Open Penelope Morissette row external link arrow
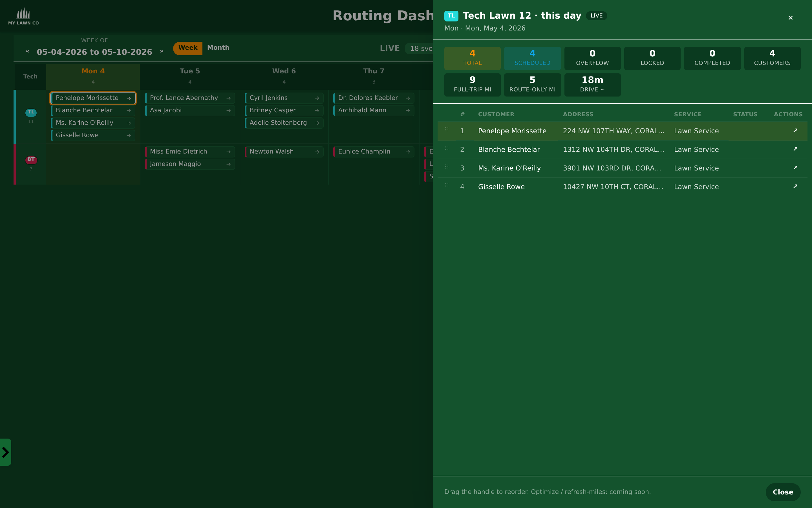The width and height of the screenshot is (812, 508). tap(795, 131)
